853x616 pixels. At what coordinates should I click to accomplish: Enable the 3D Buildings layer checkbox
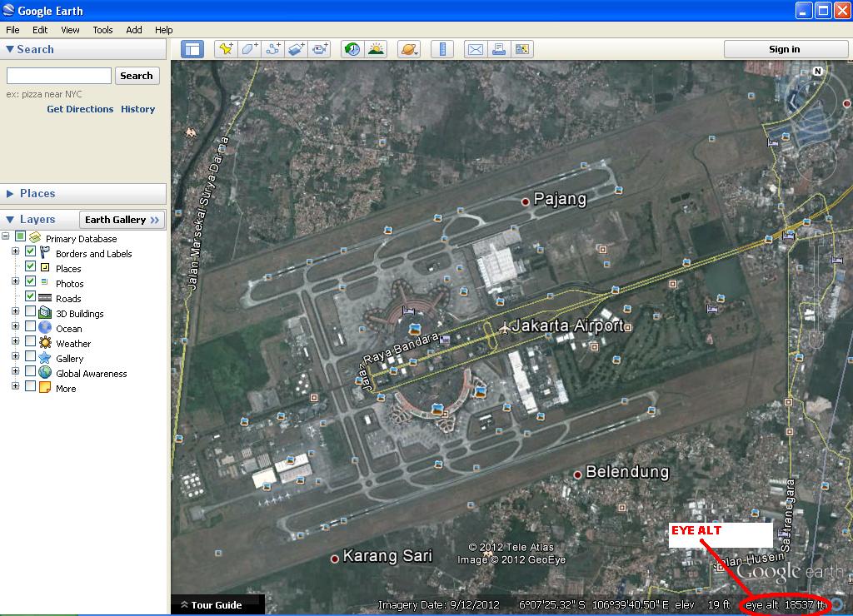click(31, 311)
